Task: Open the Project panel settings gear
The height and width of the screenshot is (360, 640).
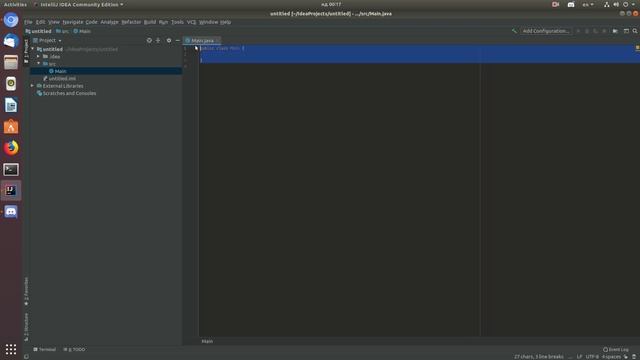Action: [169, 40]
